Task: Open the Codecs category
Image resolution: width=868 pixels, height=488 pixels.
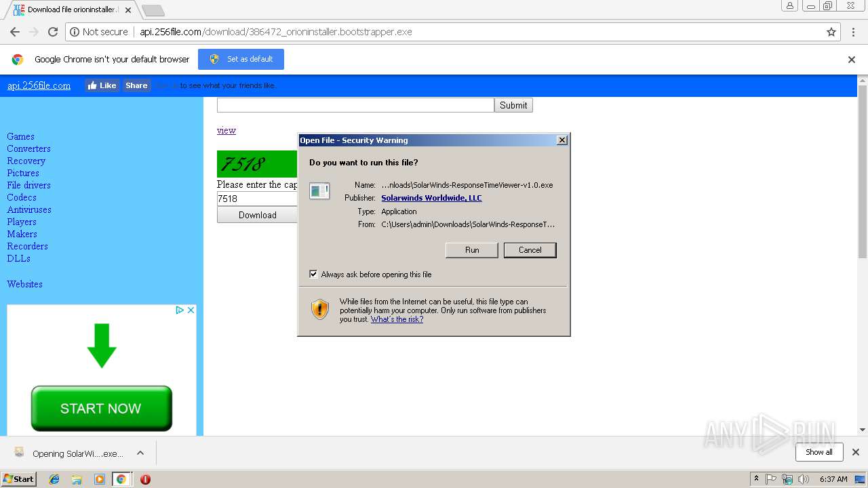Action: coord(22,197)
